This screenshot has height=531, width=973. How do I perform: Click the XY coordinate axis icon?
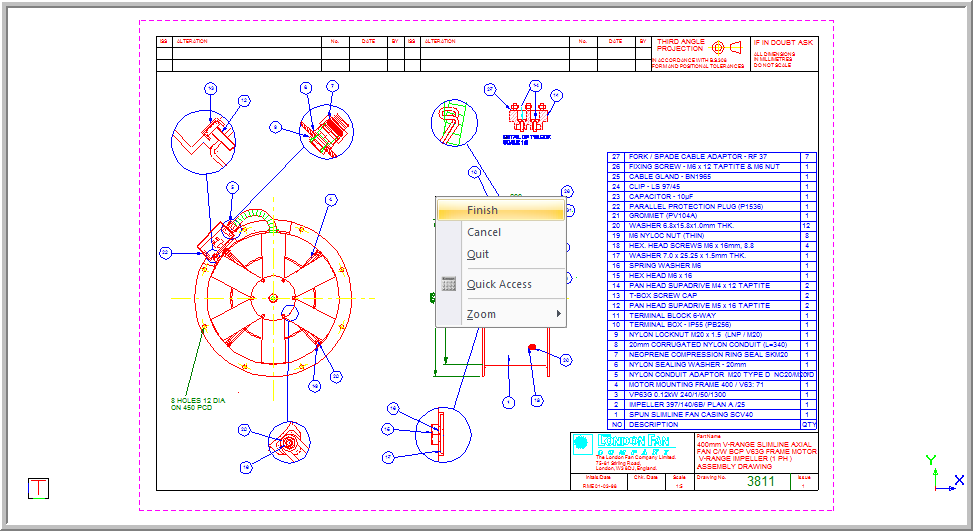pos(940,475)
